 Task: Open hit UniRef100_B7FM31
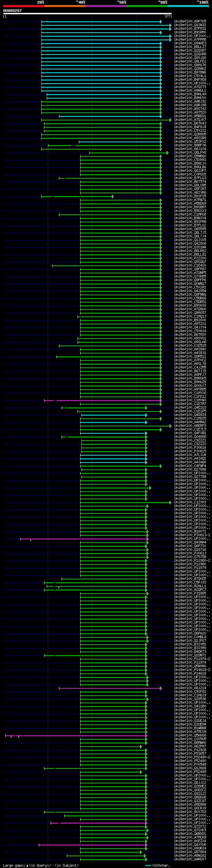point(190,28)
